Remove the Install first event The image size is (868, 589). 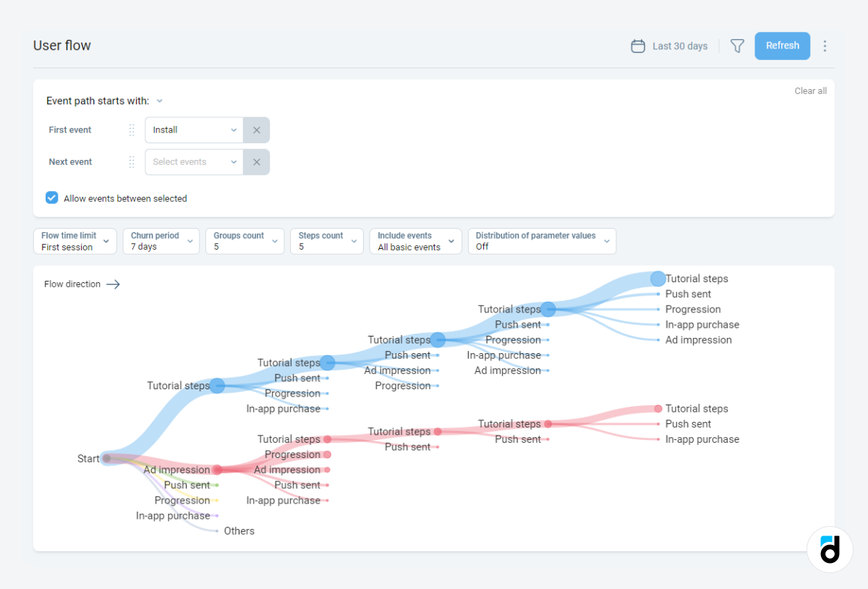256,130
